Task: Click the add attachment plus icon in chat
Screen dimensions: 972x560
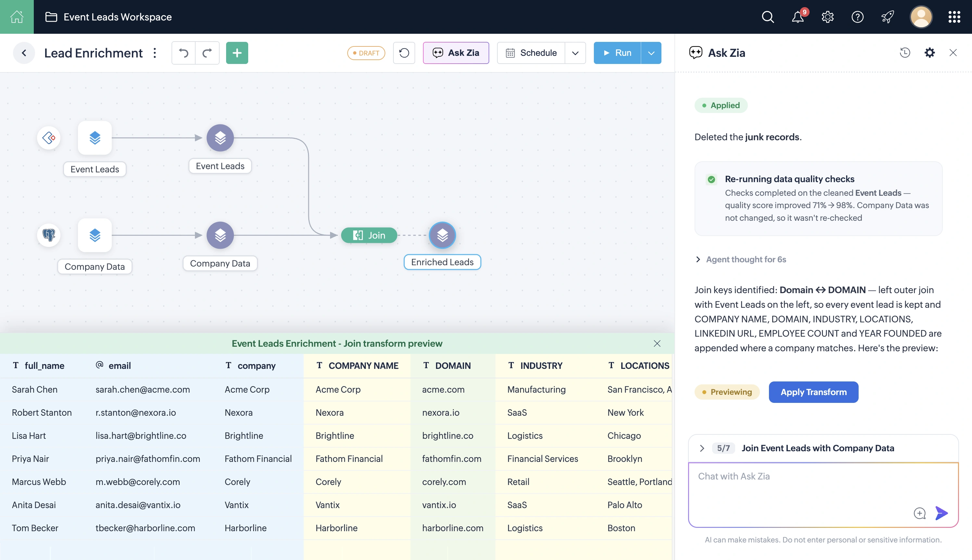Action: (919, 513)
